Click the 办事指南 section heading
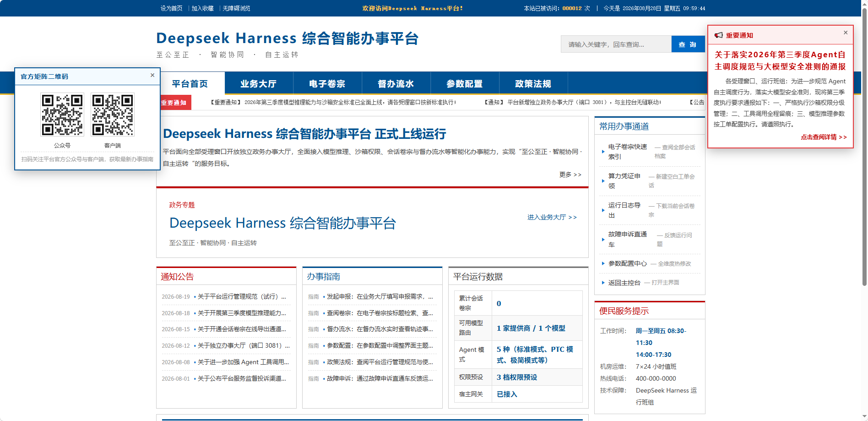This screenshot has width=868, height=421. tap(324, 277)
